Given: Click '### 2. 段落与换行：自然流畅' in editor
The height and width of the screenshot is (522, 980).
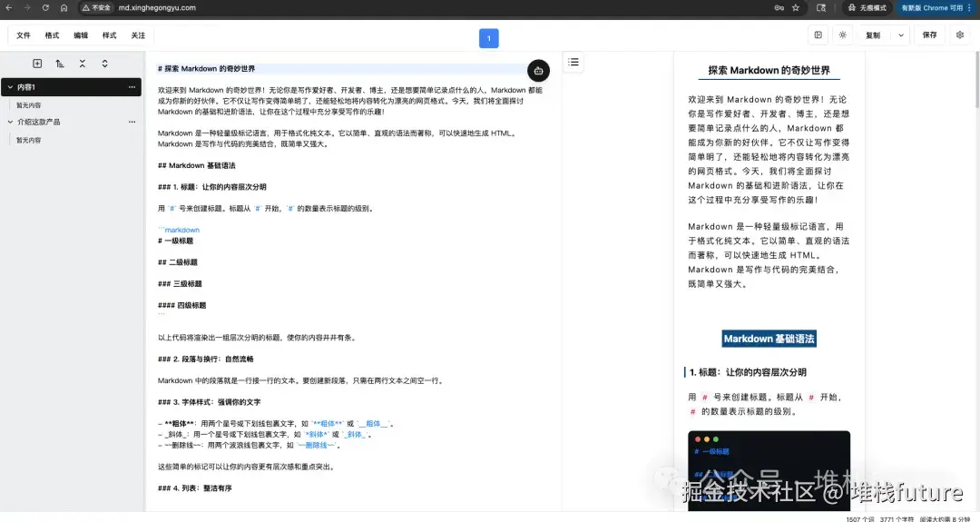Looking at the screenshot, I should 206,359.
